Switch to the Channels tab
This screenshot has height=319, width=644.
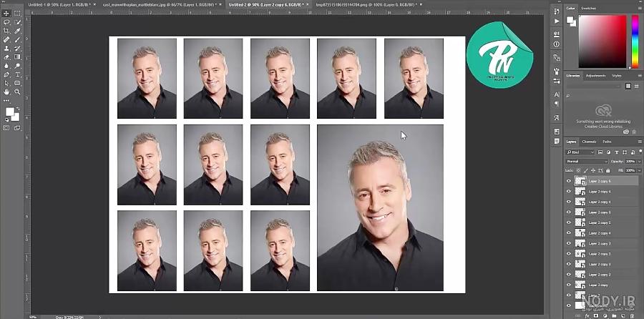pyautogui.click(x=589, y=142)
